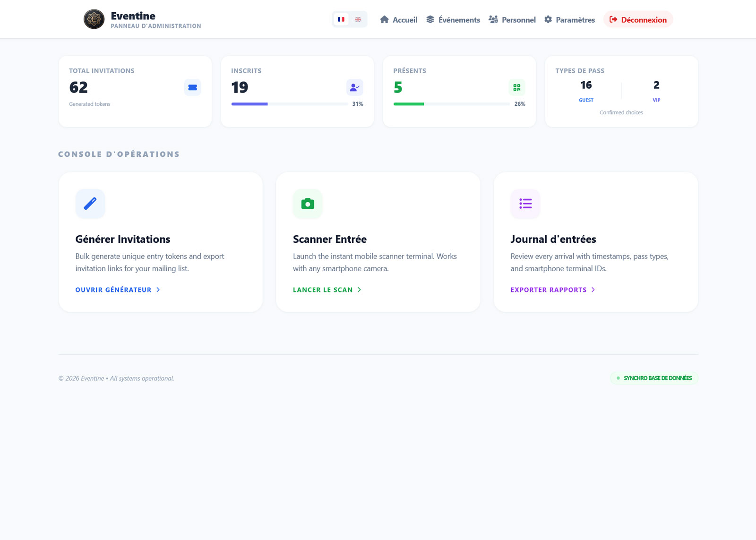Open the Personnel section
The image size is (756, 540).
[512, 19]
